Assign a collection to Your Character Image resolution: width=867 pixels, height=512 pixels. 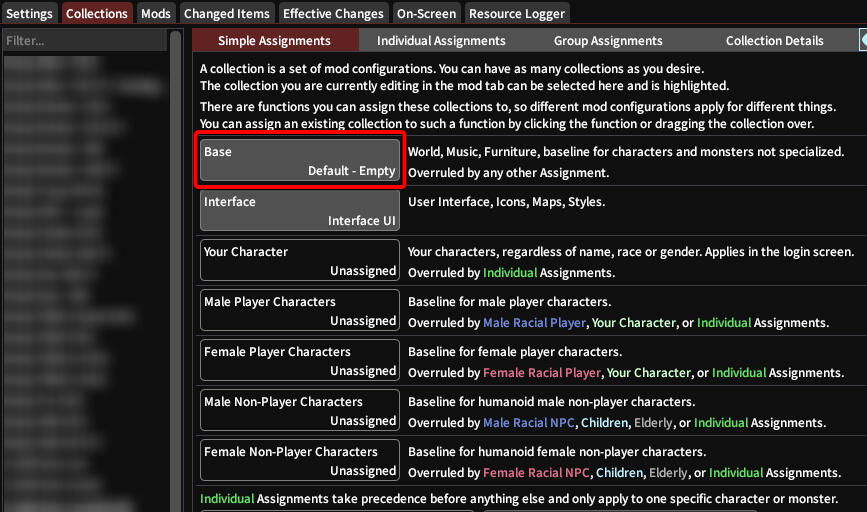(x=300, y=260)
